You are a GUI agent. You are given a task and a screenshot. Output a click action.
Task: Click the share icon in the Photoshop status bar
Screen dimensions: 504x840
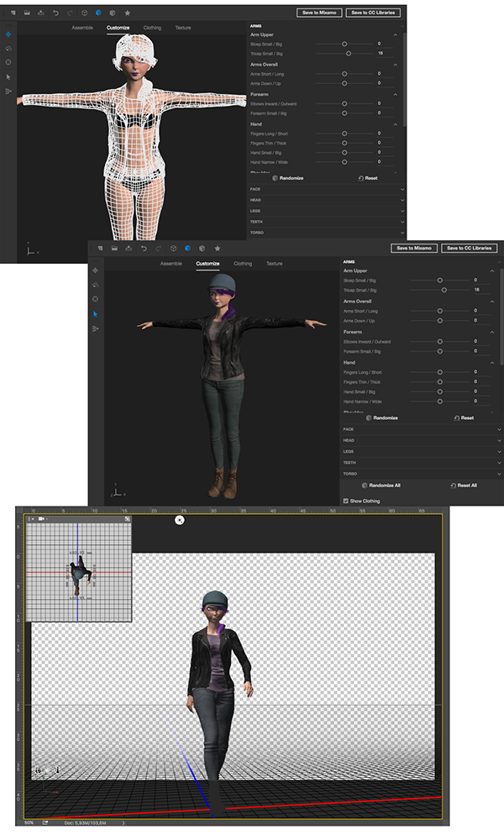[x=45, y=823]
